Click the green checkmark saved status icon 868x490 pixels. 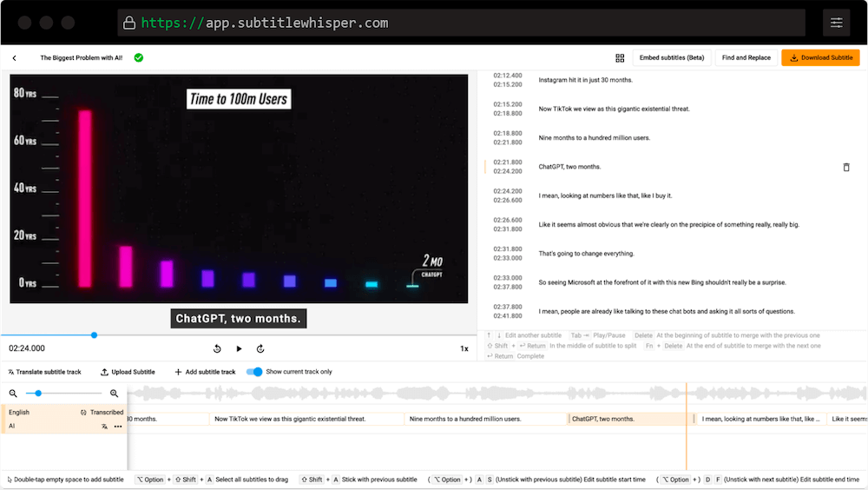139,57
